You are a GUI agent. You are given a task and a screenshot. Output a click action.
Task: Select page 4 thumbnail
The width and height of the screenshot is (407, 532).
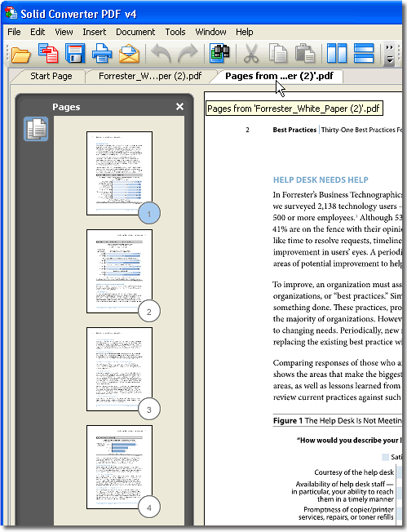click(x=119, y=467)
